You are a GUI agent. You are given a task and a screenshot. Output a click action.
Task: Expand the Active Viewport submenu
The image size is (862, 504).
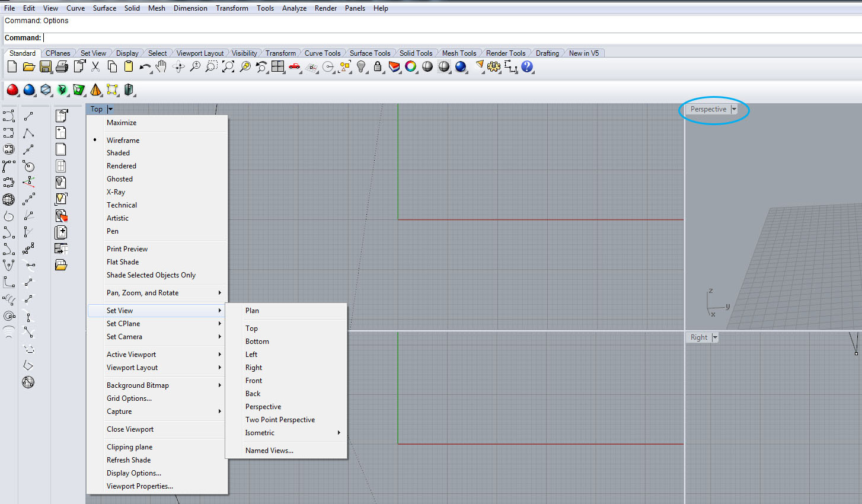[157, 355]
